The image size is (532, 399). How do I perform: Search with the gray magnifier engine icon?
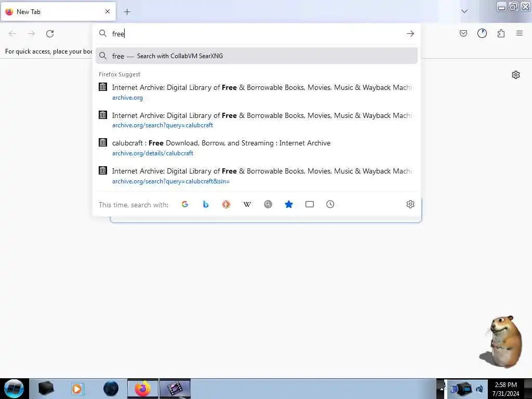point(268,204)
